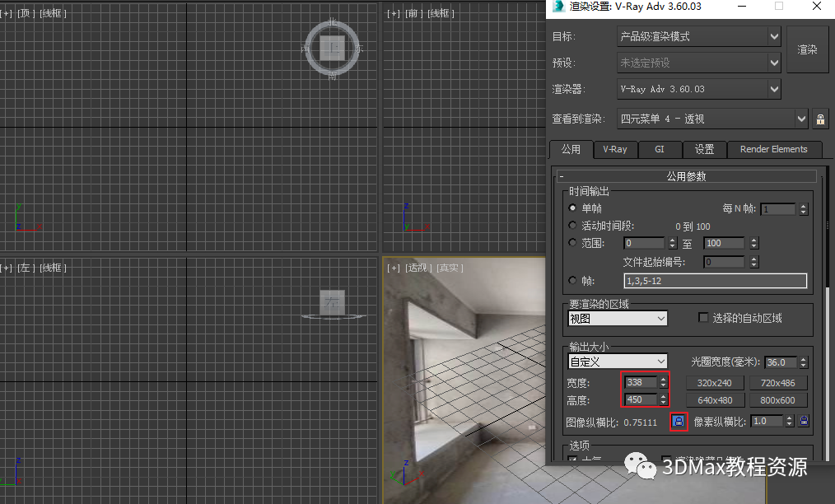Click [线框] shading label in top viewport
Image resolution: width=835 pixels, height=504 pixels.
click(x=54, y=13)
